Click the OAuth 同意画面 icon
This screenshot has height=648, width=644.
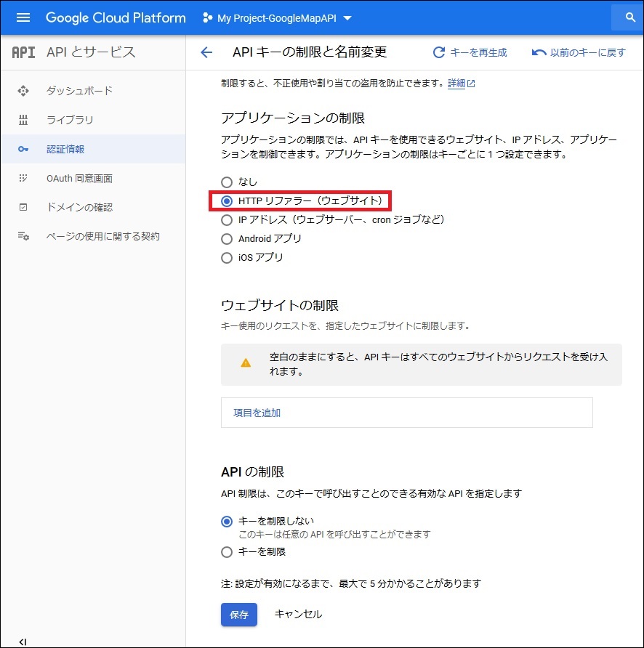[x=23, y=178]
